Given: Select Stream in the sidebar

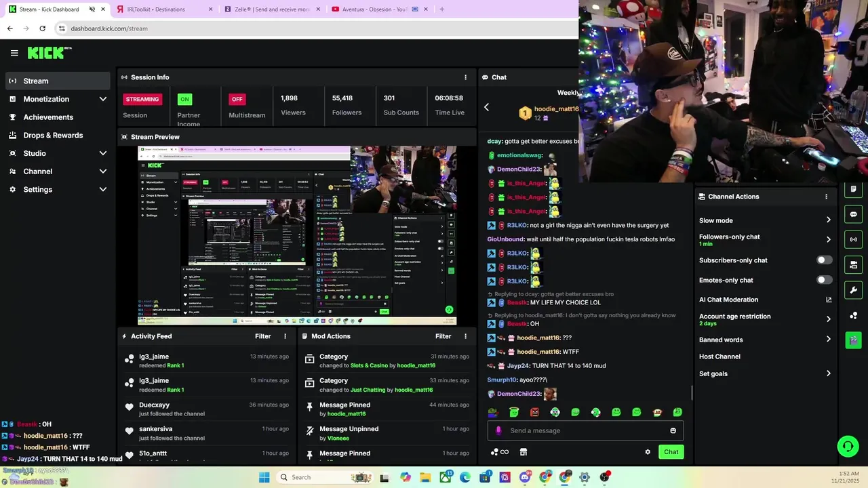Looking at the screenshot, I should point(58,81).
